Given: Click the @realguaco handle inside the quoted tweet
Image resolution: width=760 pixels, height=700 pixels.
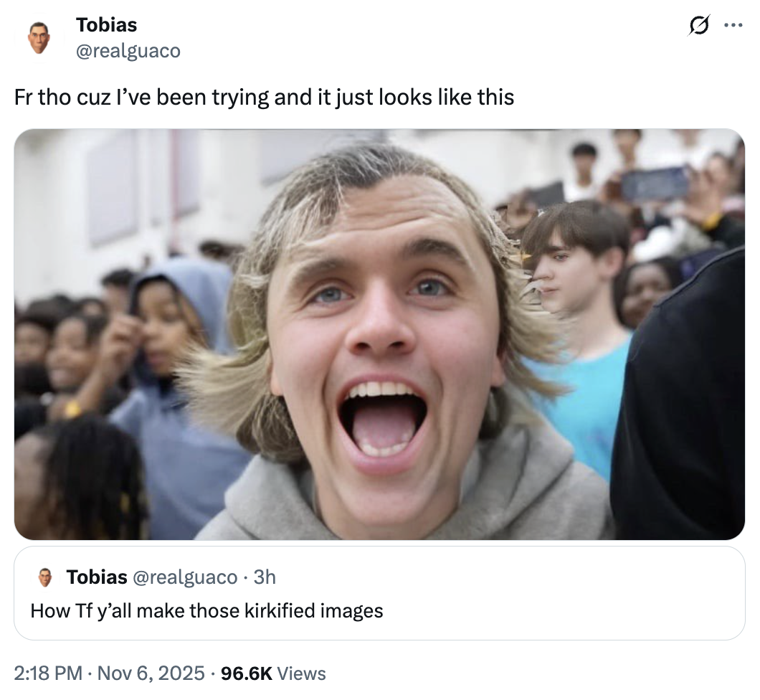Looking at the screenshot, I should tap(184, 577).
